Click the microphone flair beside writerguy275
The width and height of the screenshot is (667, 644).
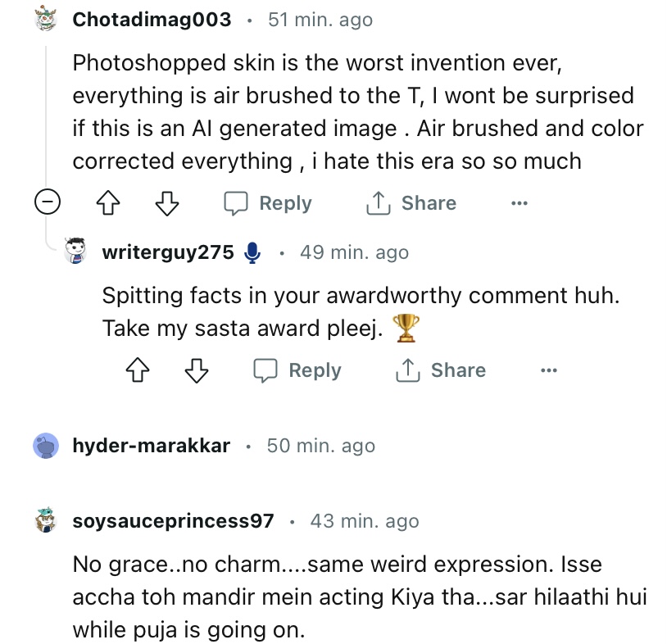point(252,252)
